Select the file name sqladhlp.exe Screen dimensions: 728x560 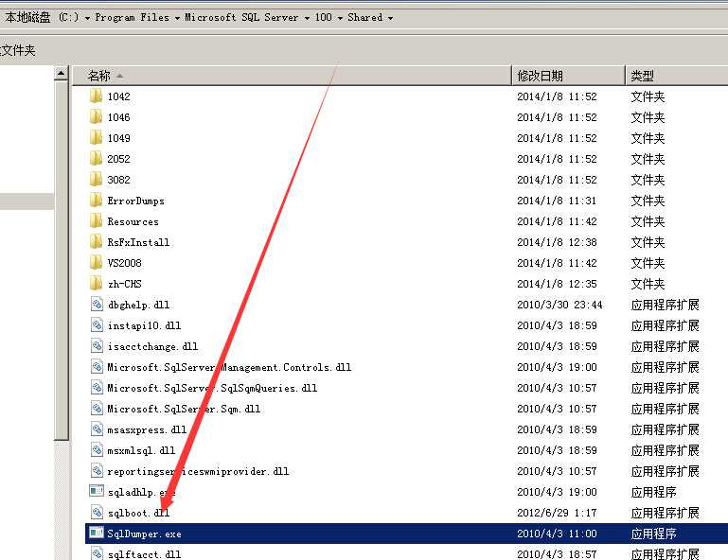coord(141,492)
